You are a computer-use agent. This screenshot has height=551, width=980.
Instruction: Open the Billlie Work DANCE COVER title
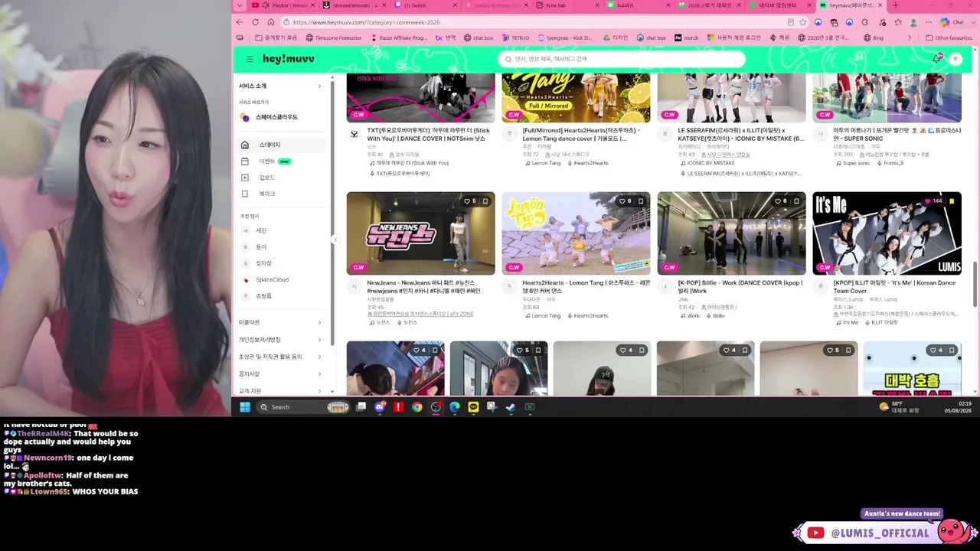tap(740, 287)
